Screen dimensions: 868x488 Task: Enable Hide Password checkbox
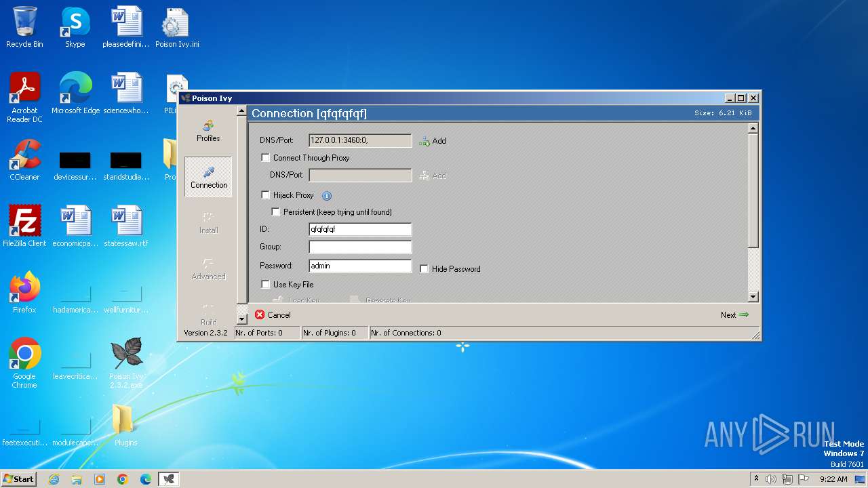pyautogui.click(x=424, y=269)
